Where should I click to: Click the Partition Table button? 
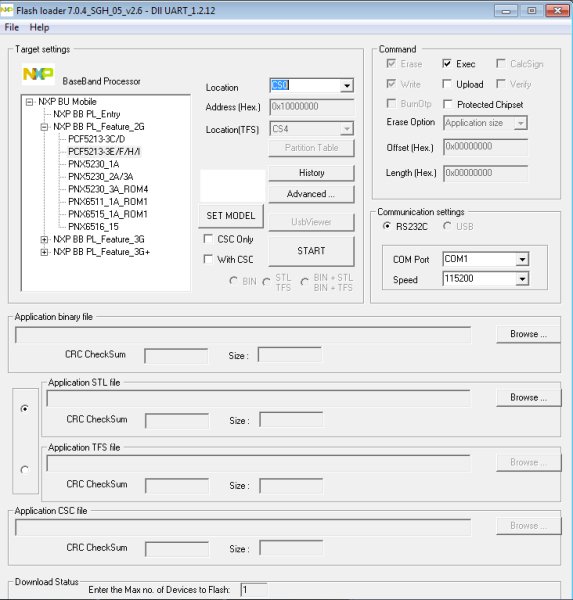click(311, 148)
